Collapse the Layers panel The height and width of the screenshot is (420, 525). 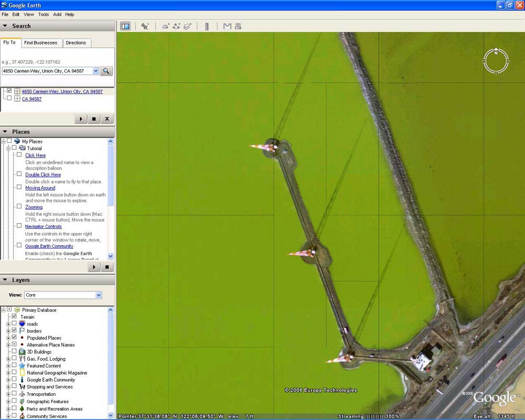coord(5,280)
